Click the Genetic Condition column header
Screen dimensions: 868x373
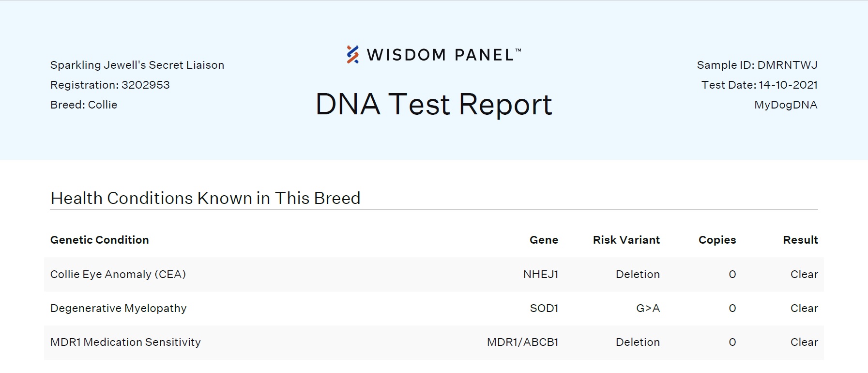click(100, 240)
